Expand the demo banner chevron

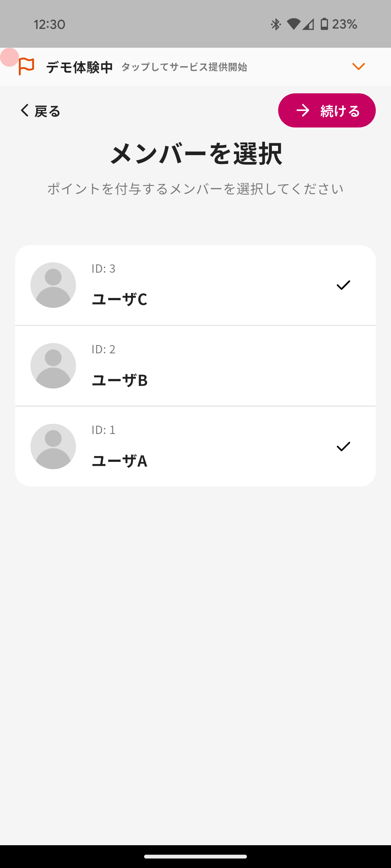click(x=358, y=67)
